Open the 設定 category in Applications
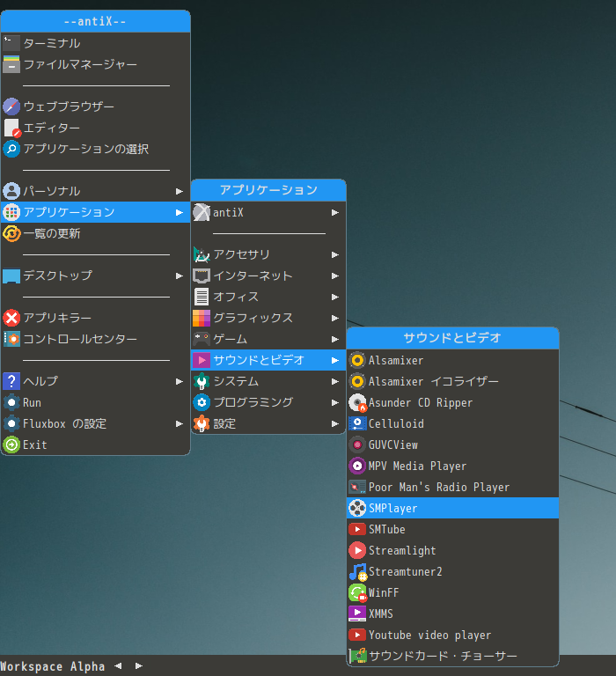Viewport: 616px width, 676px height. [x=268, y=423]
